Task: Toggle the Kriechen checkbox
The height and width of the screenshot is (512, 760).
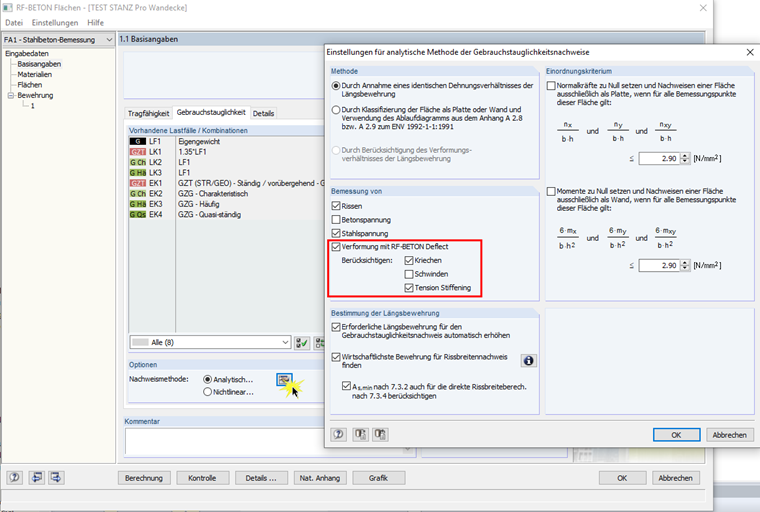Action: [409, 260]
